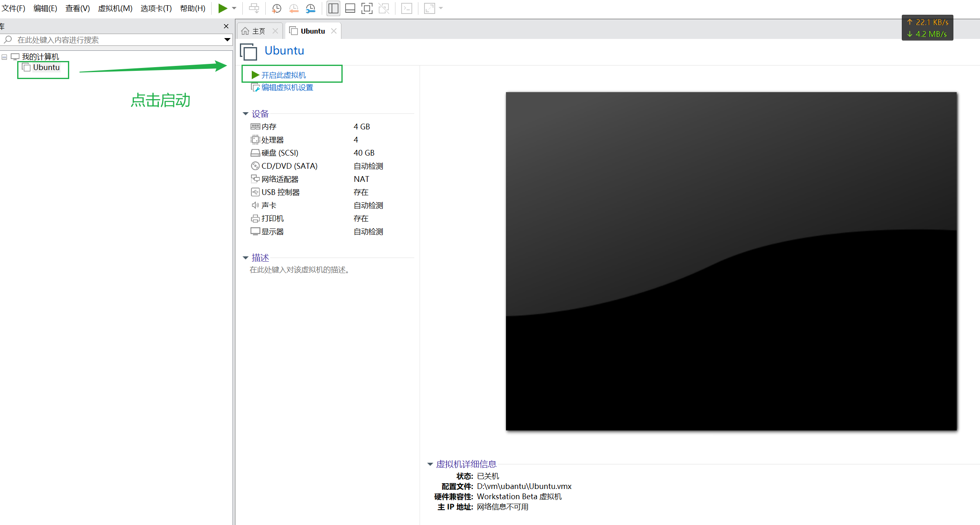Take a snapshot with the clock icon

(277, 8)
